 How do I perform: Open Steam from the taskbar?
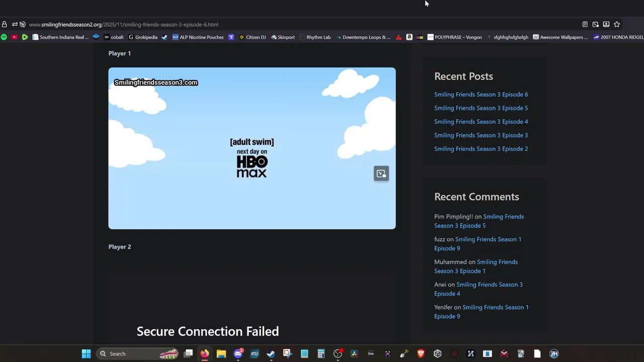tap(271, 354)
